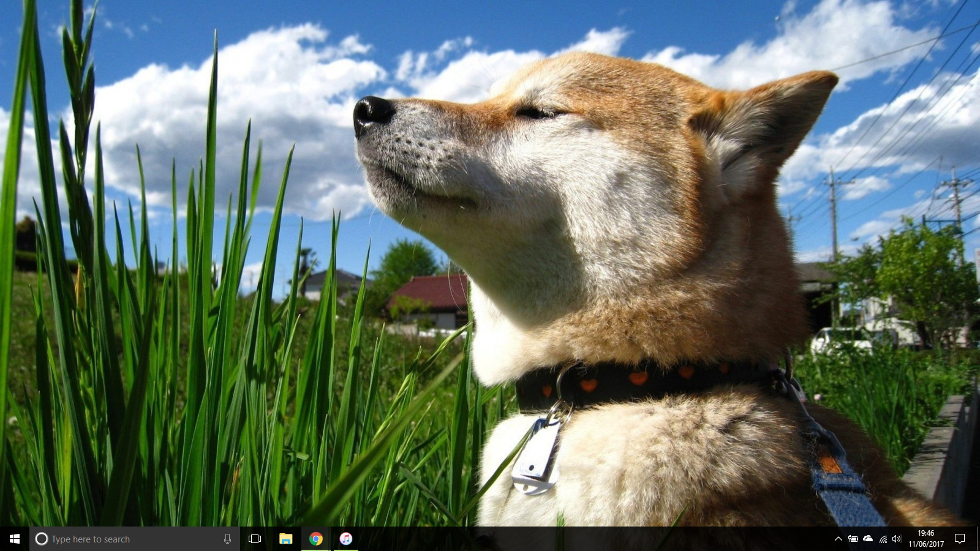Click an empty area of the taskbar
The image size is (980, 551).
[551, 539]
